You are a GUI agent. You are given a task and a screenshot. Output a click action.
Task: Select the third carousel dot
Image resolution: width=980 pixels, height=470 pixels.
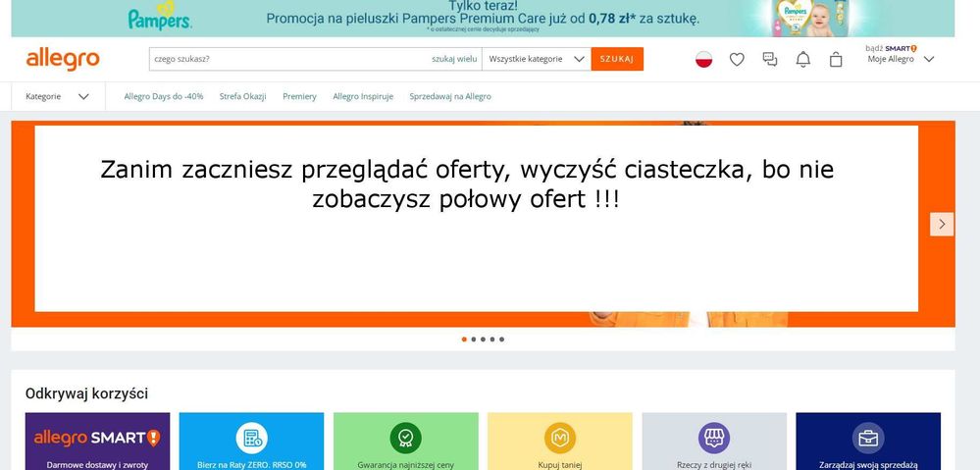(483, 339)
